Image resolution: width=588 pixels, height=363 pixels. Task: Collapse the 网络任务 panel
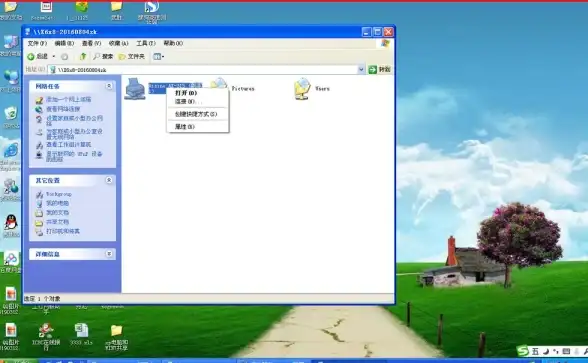(109, 86)
